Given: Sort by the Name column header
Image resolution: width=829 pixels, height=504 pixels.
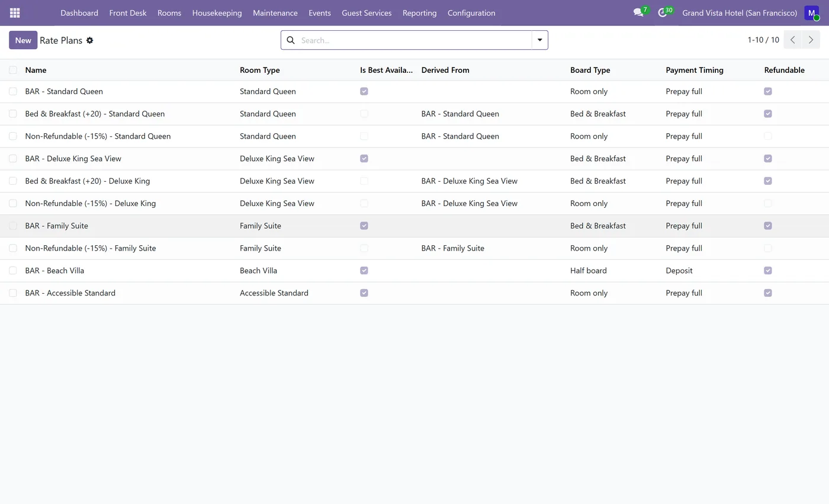Looking at the screenshot, I should [36, 70].
